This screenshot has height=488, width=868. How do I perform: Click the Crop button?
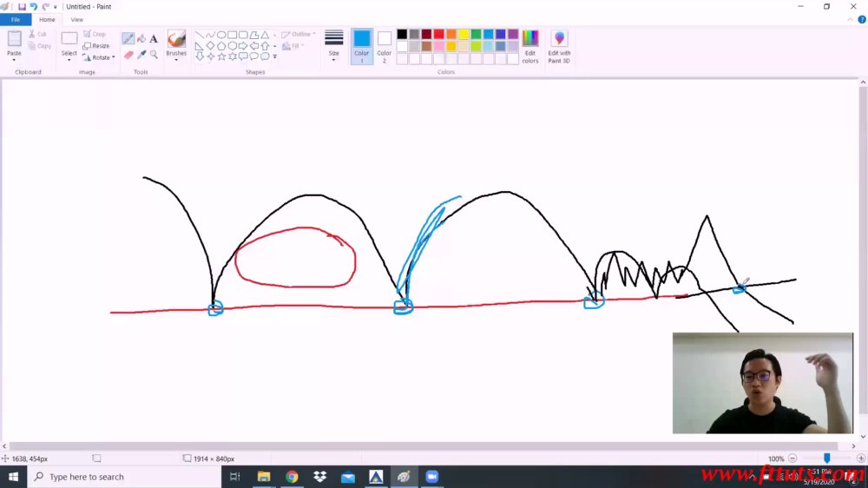(95, 35)
